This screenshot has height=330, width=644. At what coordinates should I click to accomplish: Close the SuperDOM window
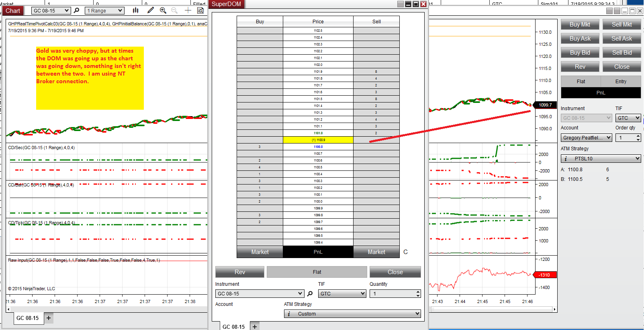[x=423, y=4]
